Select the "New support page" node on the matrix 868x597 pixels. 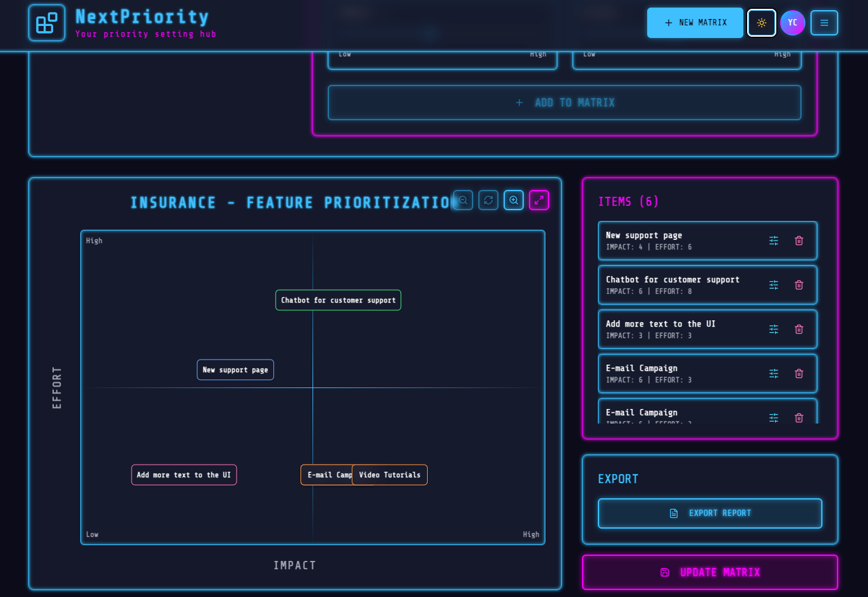coord(235,370)
